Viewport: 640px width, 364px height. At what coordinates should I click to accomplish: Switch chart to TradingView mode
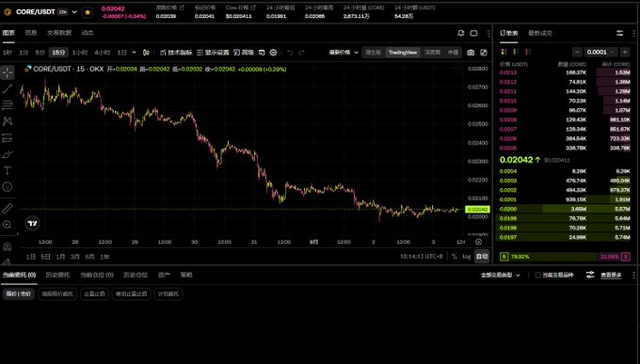403,53
